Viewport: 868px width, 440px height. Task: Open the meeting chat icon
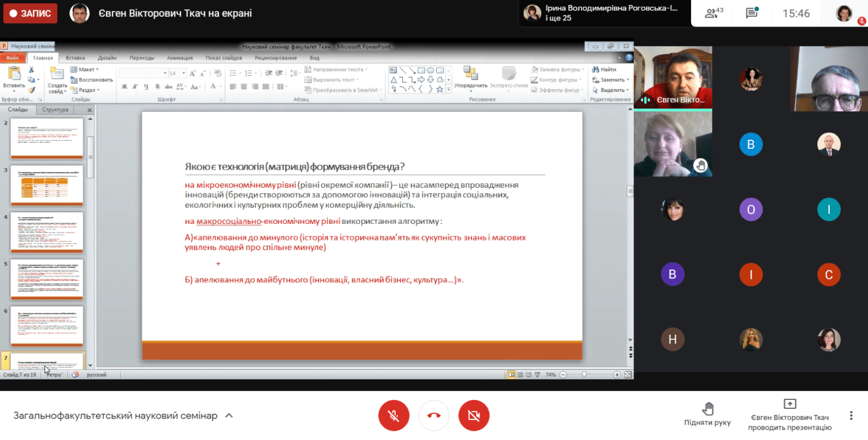pyautogui.click(x=751, y=13)
